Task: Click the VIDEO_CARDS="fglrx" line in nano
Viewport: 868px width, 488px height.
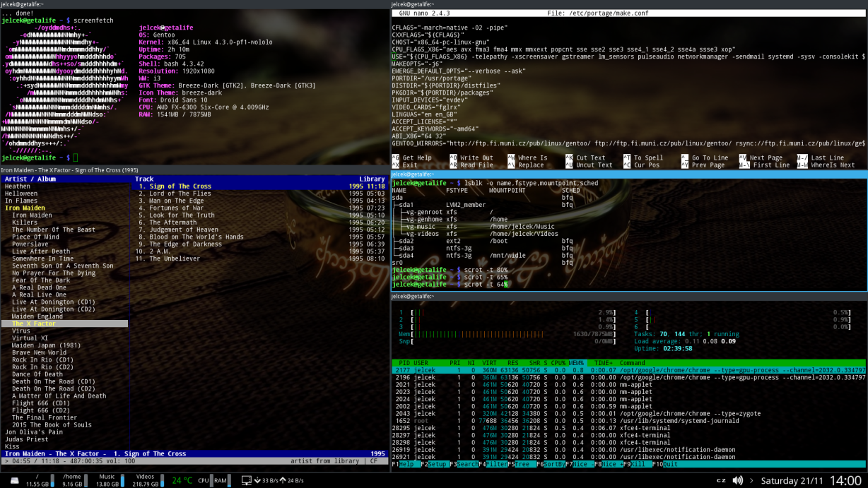Action: coord(426,107)
